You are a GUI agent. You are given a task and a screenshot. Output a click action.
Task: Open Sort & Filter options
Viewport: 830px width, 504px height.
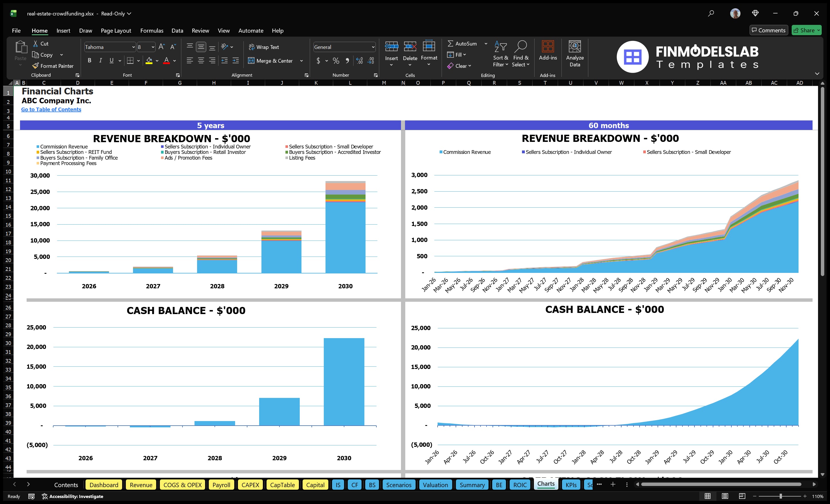tap(501, 54)
